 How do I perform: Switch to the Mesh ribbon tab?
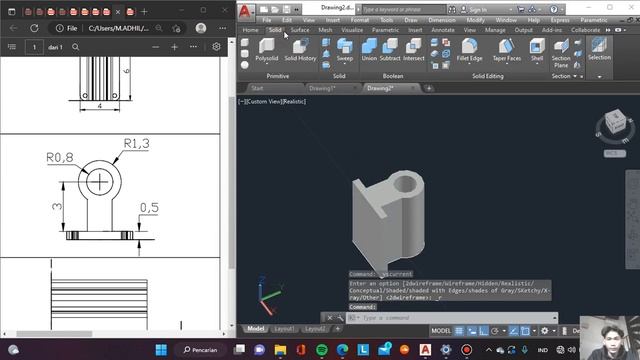325,30
